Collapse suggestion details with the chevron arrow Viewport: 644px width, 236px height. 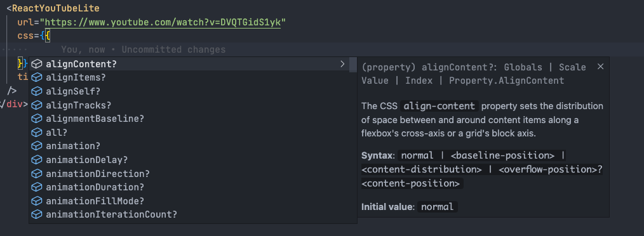tap(342, 64)
